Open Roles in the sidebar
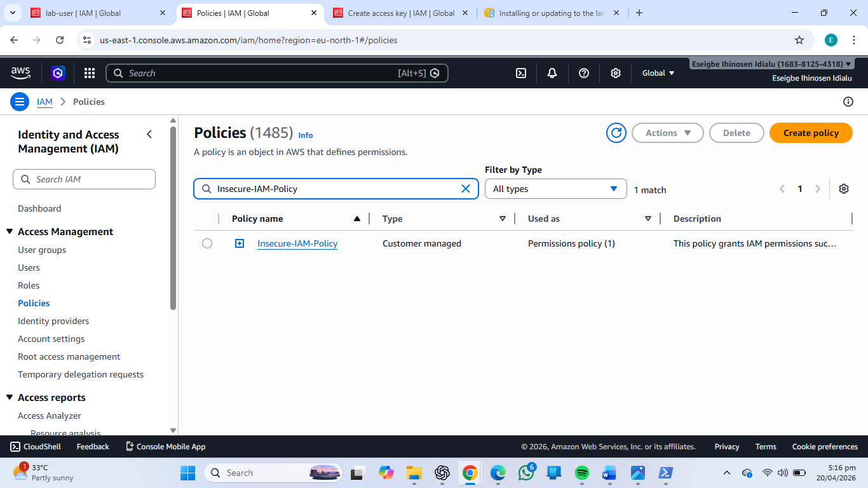Image resolution: width=868 pixels, height=488 pixels. pyautogui.click(x=29, y=285)
